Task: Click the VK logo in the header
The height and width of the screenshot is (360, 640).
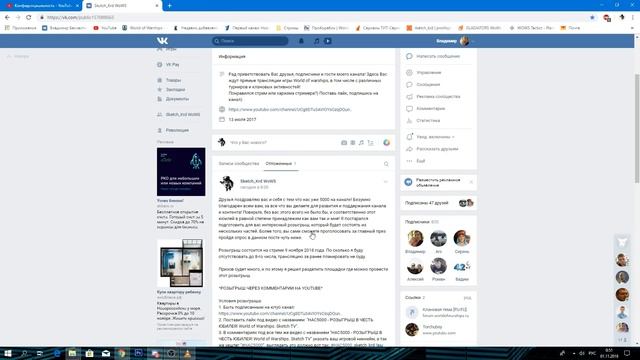Action: point(162,41)
